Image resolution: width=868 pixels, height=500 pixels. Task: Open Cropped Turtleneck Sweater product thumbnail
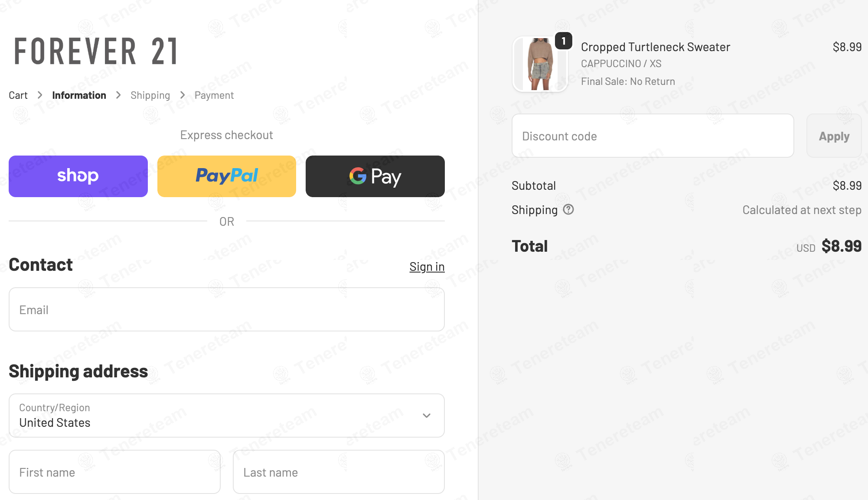click(x=540, y=64)
